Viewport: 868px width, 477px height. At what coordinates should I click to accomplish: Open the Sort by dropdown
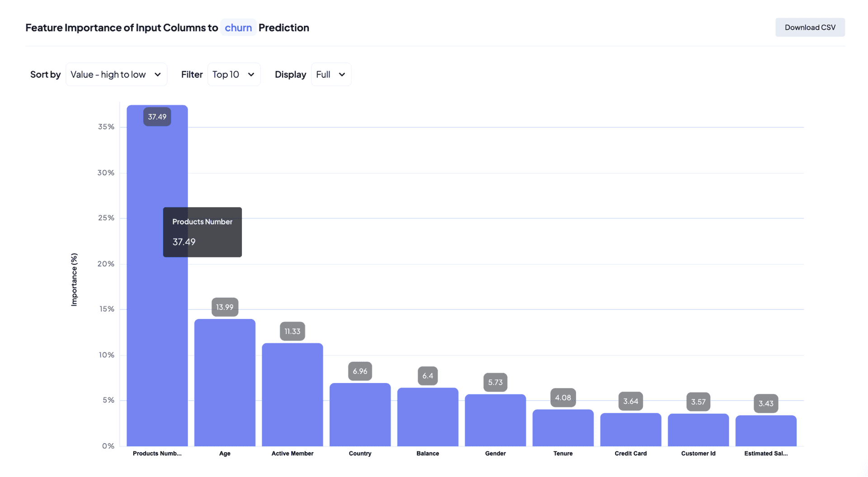tap(116, 74)
